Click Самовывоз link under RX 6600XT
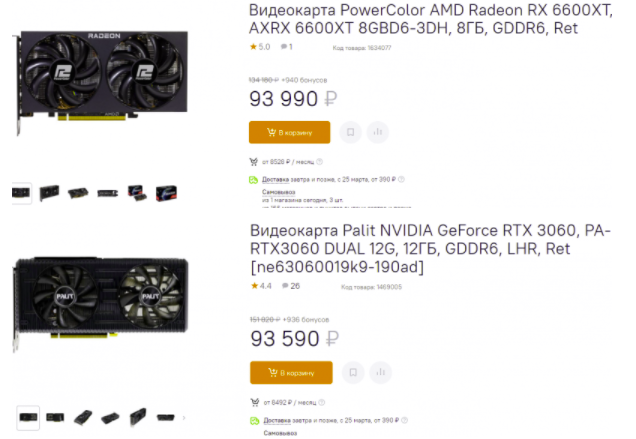The width and height of the screenshot is (636, 439). 279,192
